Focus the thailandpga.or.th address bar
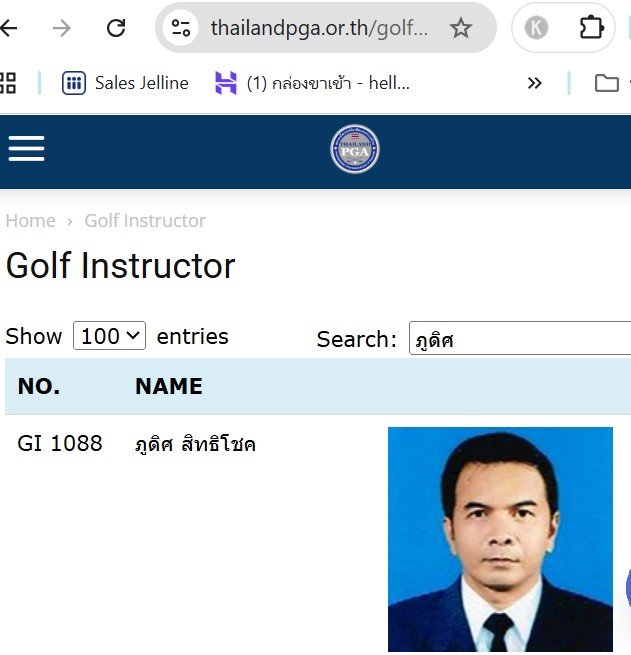 pyautogui.click(x=319, y=28)
